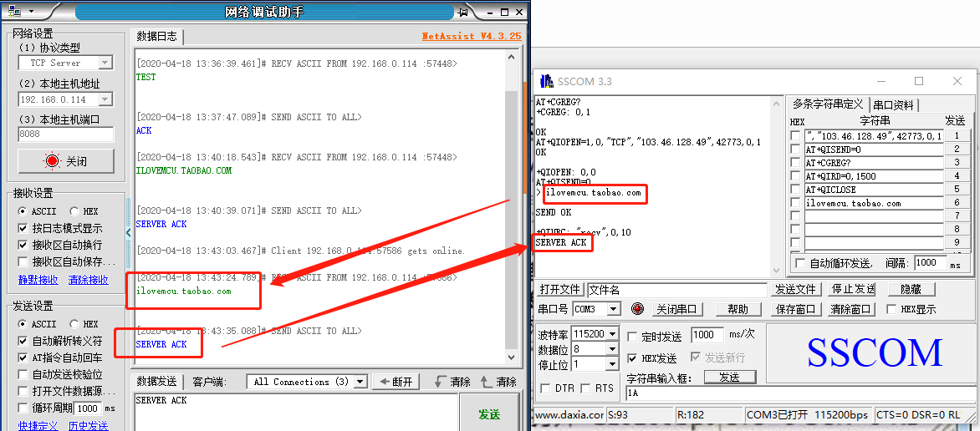Select the 多条字符串定义 tab in SSCOM
Screen dimensions: 980x431
pos(828,104)
